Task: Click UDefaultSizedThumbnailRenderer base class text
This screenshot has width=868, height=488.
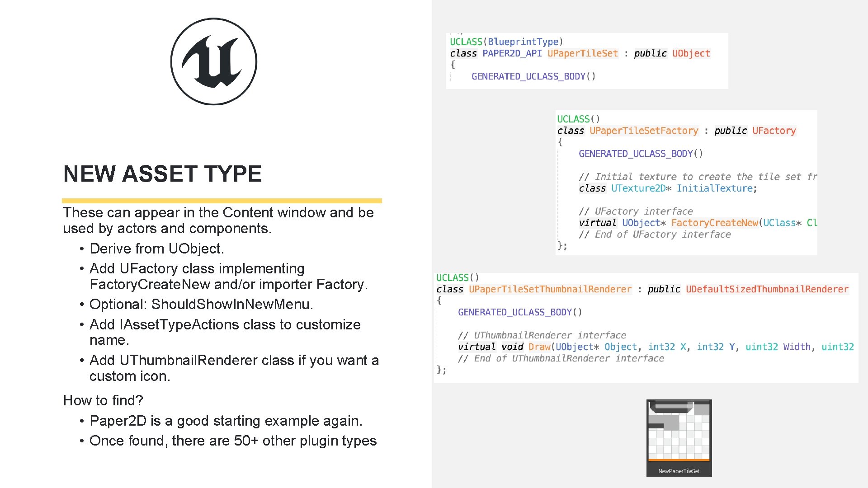Action: click(x=767, y=289)
